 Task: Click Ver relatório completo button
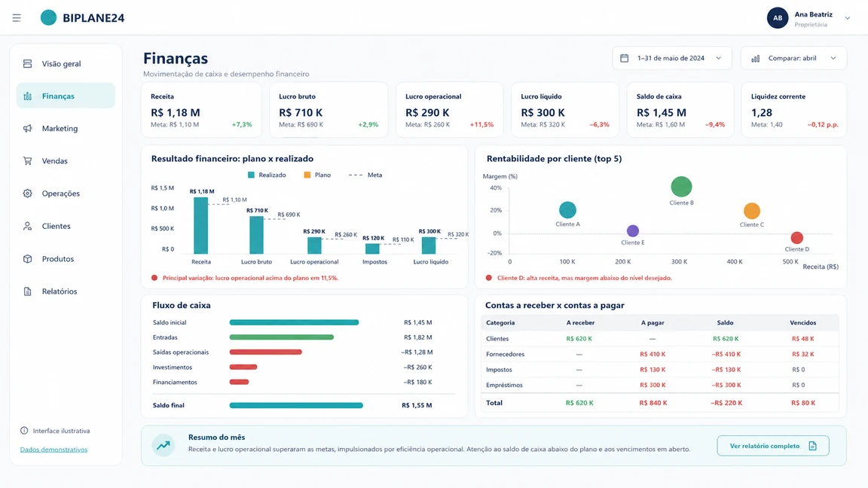tap(773, 446)
